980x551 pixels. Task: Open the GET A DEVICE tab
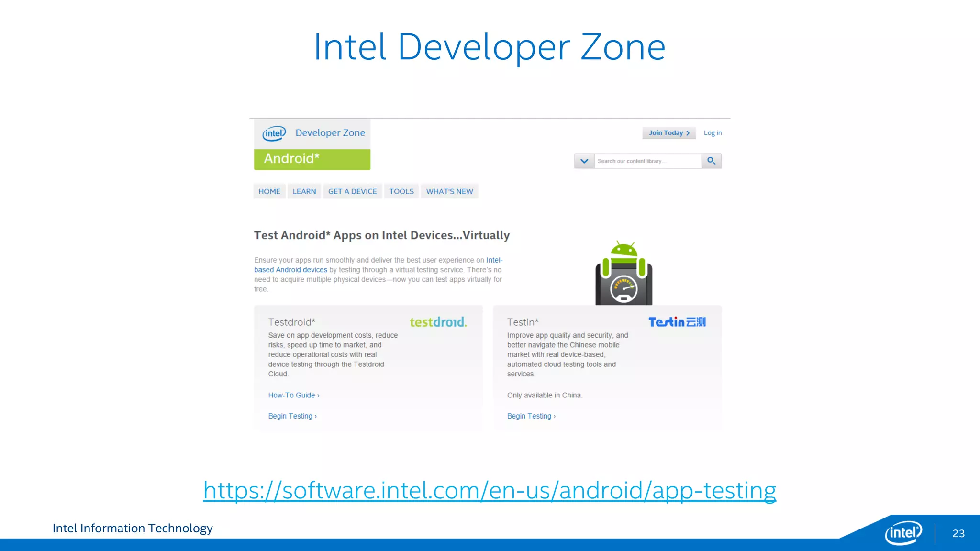[353, 191]
